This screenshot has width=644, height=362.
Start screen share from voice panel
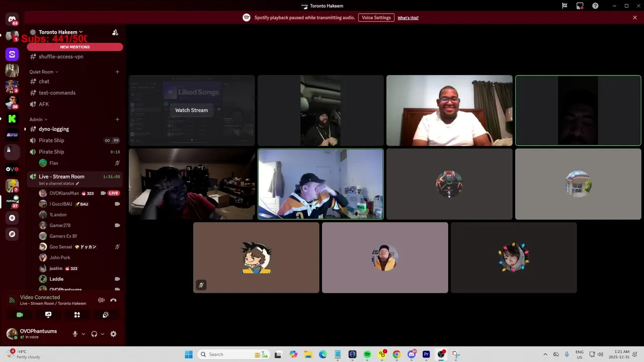coord(48,315)
